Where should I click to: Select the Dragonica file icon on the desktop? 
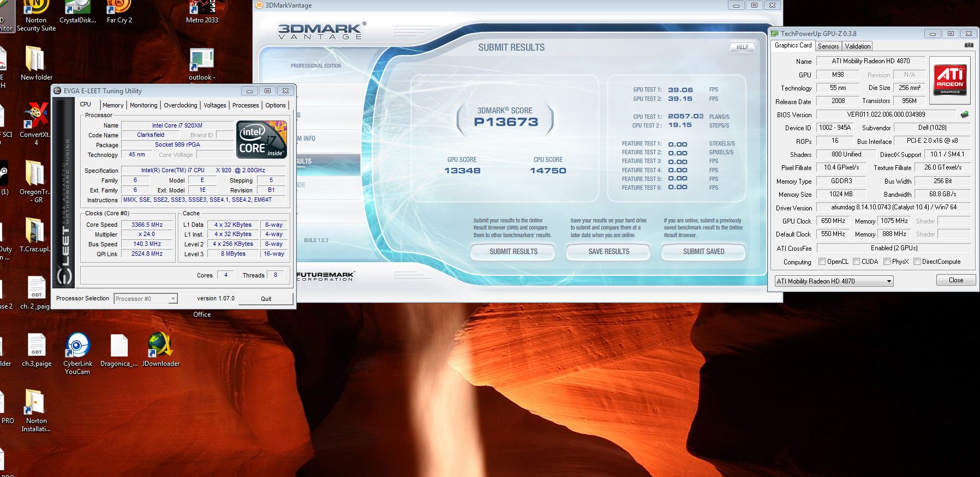pyautogui.click(x=119, y=350)
